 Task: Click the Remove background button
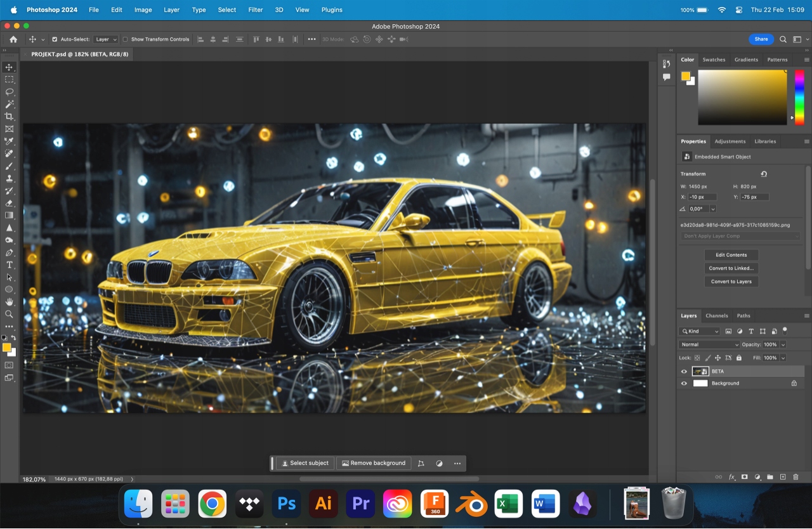[373, 463]
